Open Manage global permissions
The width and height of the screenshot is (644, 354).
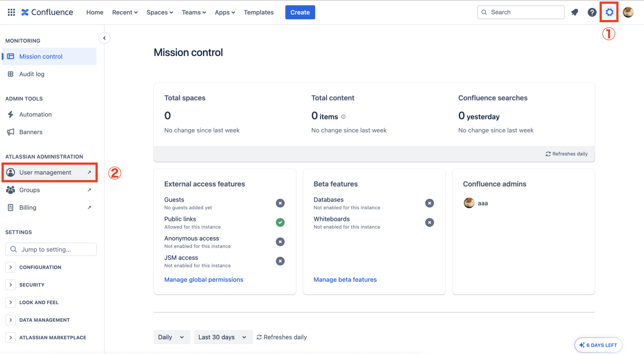pyautogui.click(x=204, y=279)
